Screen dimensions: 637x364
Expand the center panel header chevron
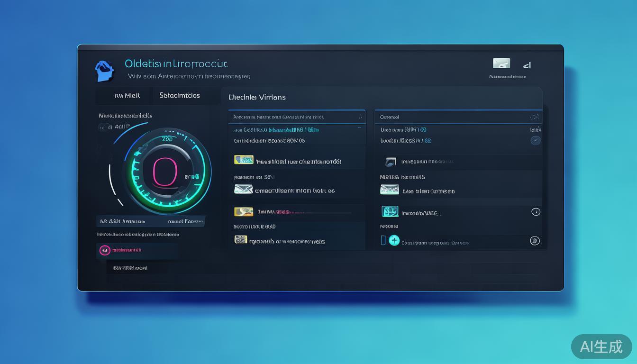pos(360,117)
